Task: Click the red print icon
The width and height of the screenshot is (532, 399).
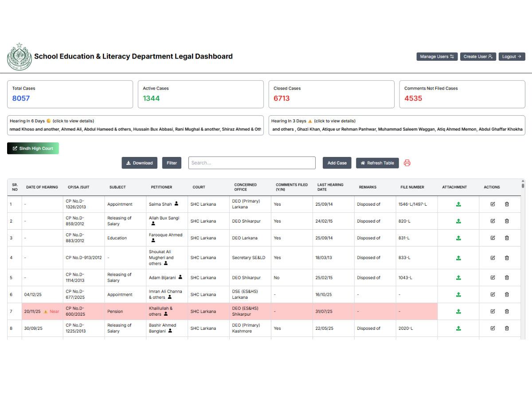Action: pos(407,163)
